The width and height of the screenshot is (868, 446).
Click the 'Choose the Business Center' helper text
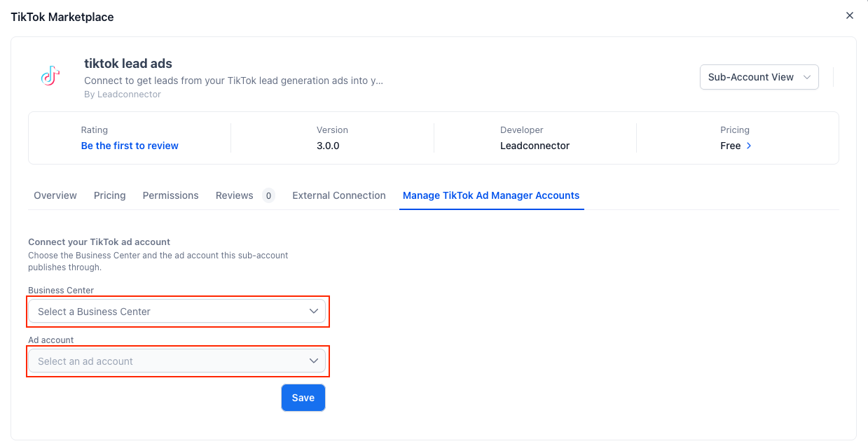tap(158, 261)
